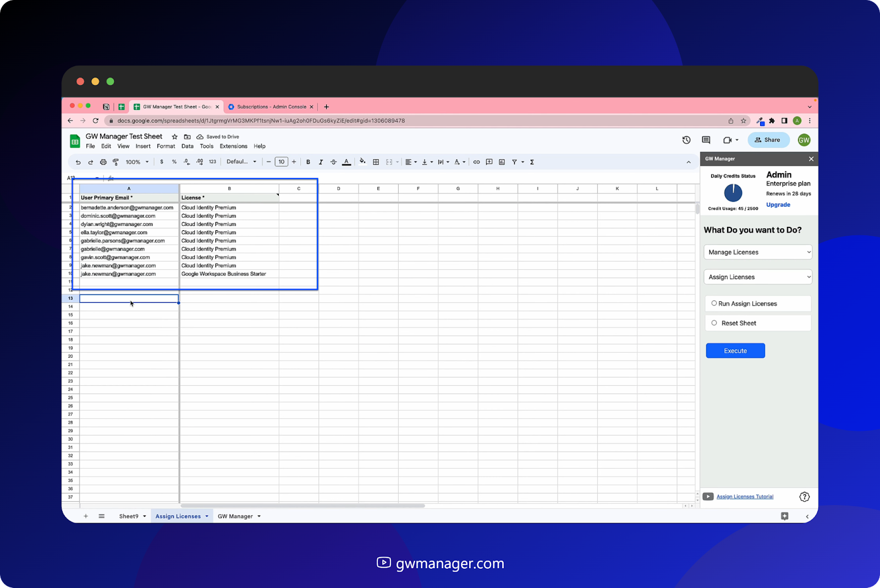This screenshot has width=880, height=588.
Task: Click the Execute button
Action: pos(735,351)
